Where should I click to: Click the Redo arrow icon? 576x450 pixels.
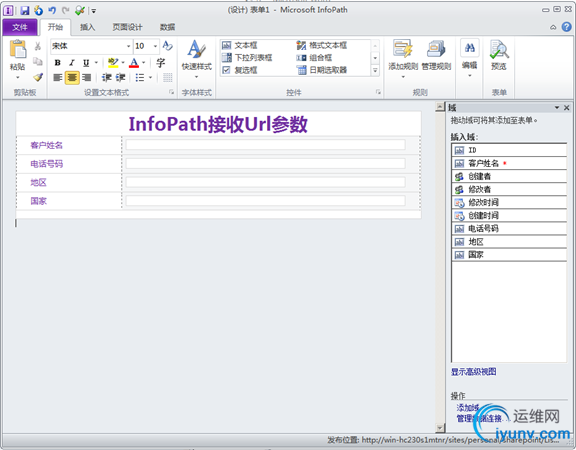point(65,10)
